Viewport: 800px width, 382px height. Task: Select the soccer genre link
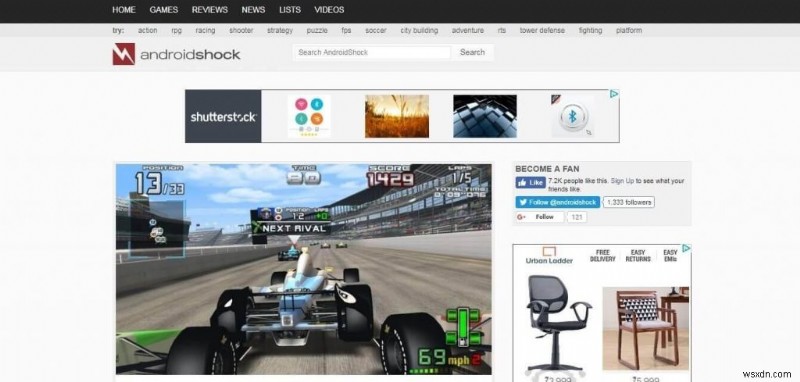point(376,31)
